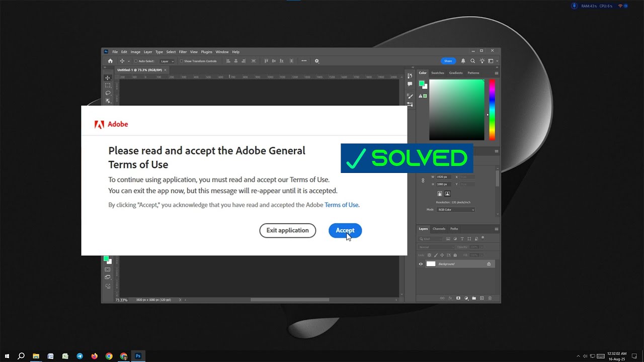
Task: Open the Terms of Use link
Action: coord(342,205)
